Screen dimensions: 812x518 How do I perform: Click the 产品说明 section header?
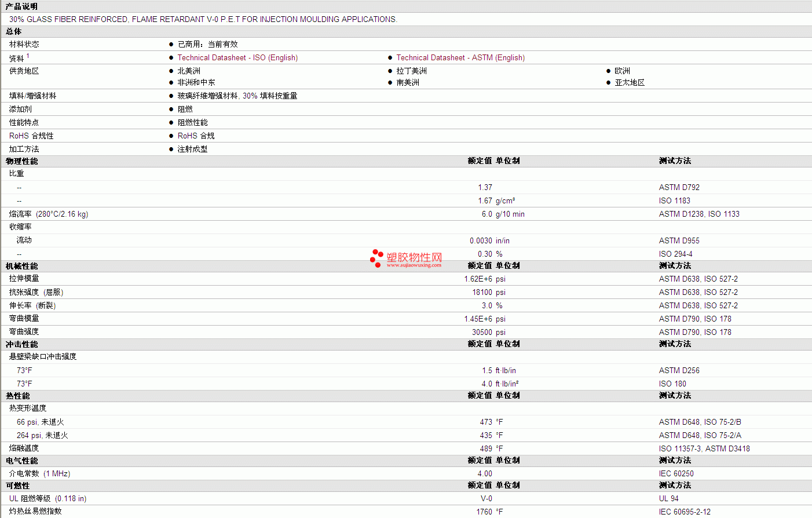click(x=21, y=6)
